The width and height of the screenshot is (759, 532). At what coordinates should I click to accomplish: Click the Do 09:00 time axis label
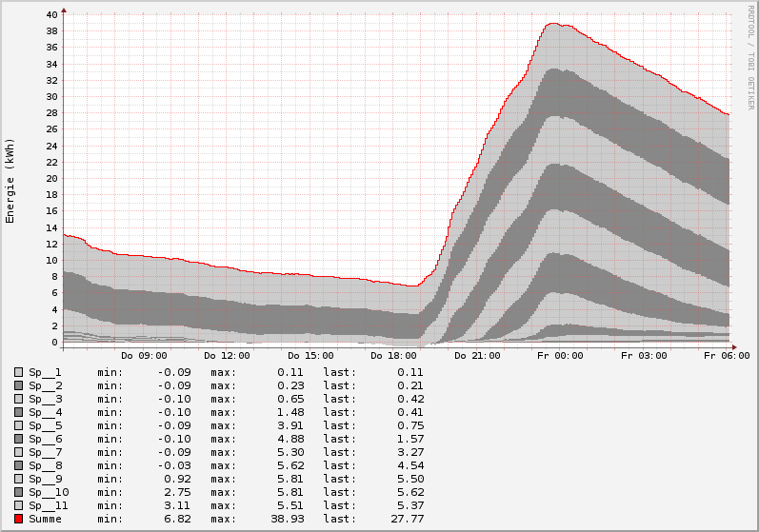click(x=144, y=355)
